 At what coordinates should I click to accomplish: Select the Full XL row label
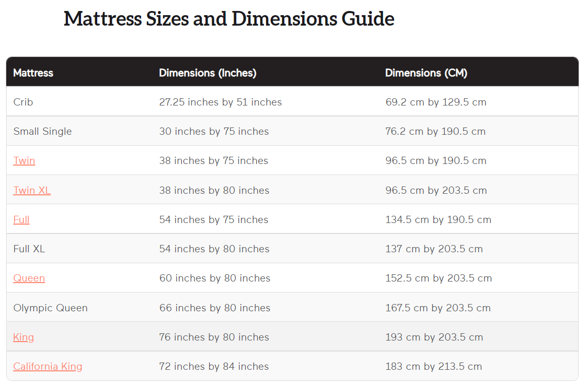[x=29, y=249]
